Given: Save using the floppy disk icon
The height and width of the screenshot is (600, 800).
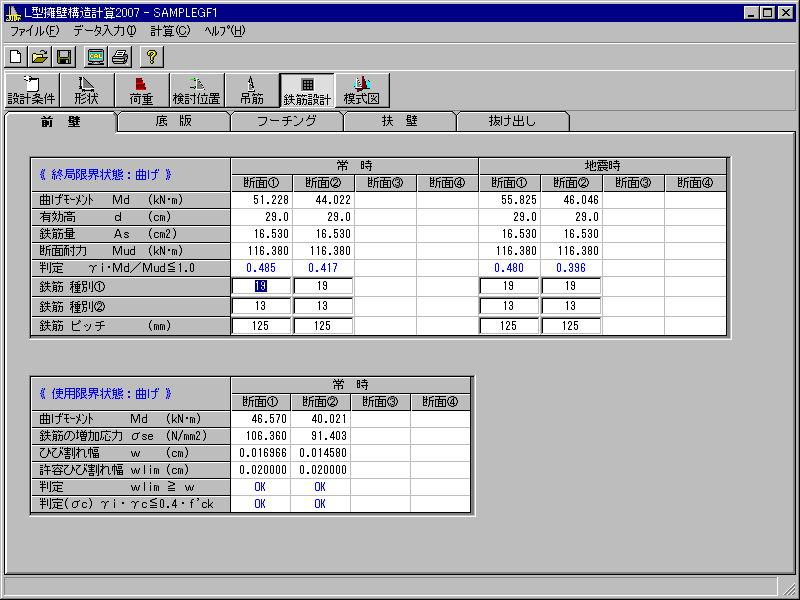Looking at the screenshot, I should coord(63,57).
